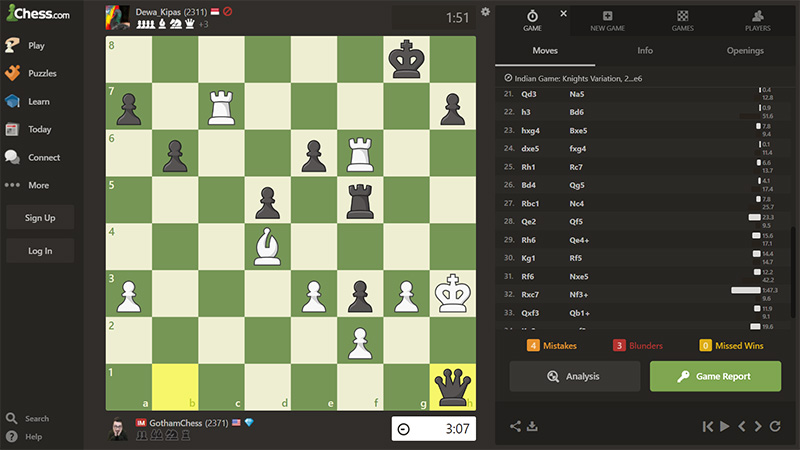Image resolution: width=800 pixels, height=450 pixels.
Task: Open the Analysis button
Action: pos(574,377)
